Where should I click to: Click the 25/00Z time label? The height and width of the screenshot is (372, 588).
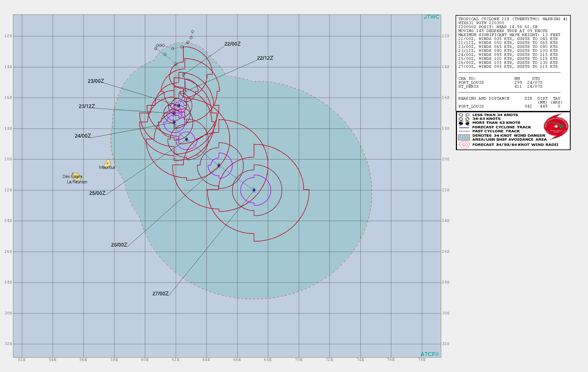97,193
